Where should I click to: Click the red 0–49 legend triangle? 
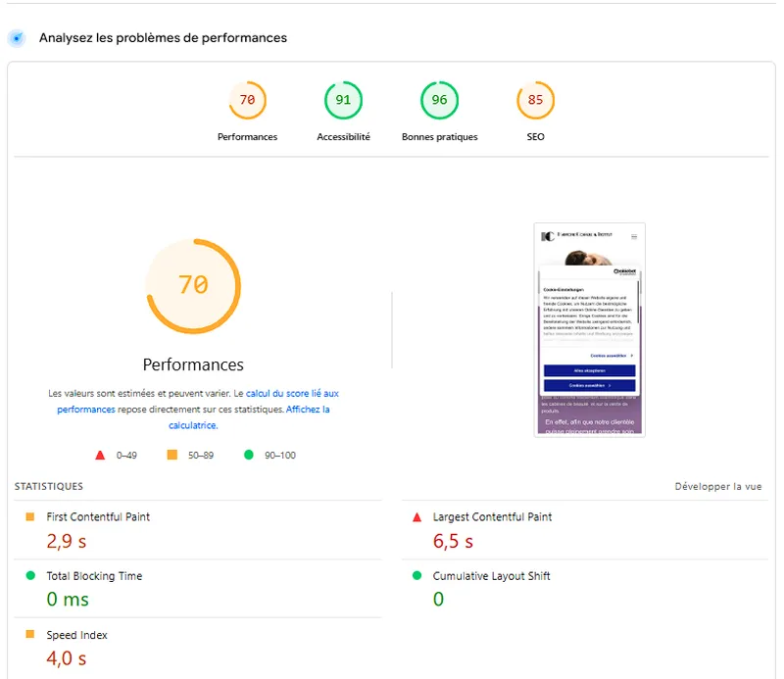pos(99,454)
